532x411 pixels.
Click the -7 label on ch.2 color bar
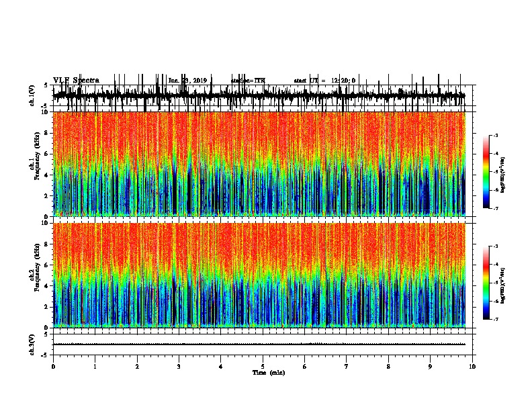coord(495,319)
